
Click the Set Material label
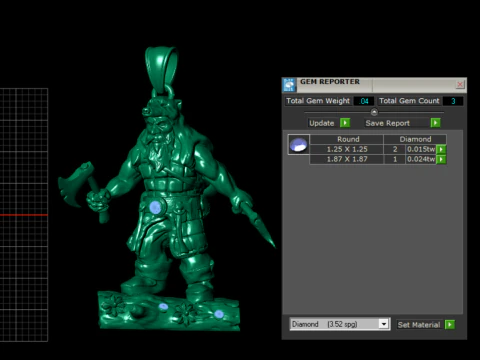419,325
